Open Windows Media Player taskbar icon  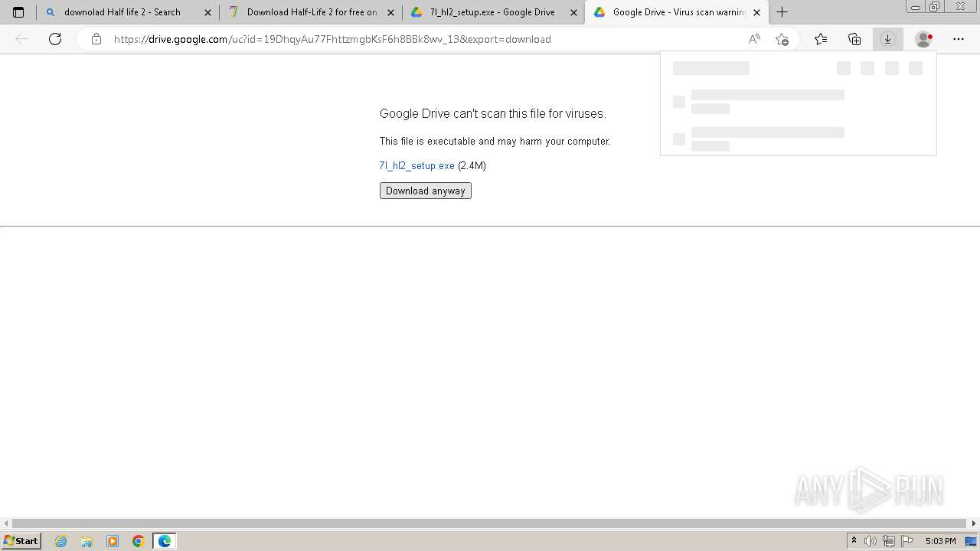point(113,541)
